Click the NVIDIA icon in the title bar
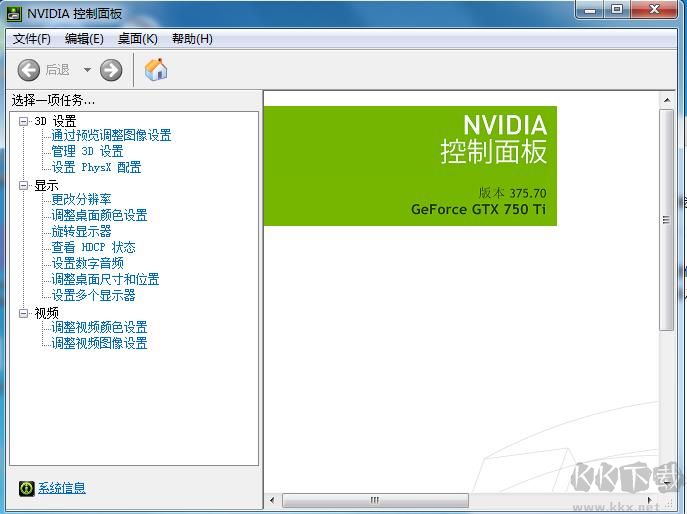This screenshot has height=514, width=687. pos(14,14)
